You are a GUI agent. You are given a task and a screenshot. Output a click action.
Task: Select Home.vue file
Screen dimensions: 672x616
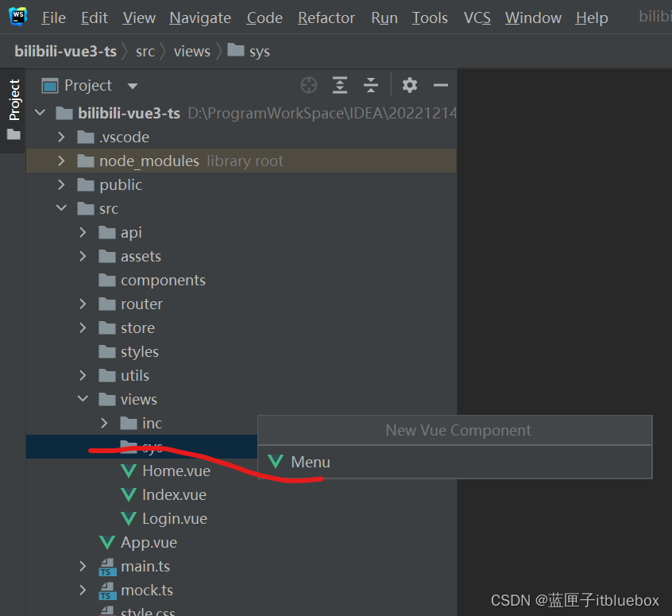(176, 471)
